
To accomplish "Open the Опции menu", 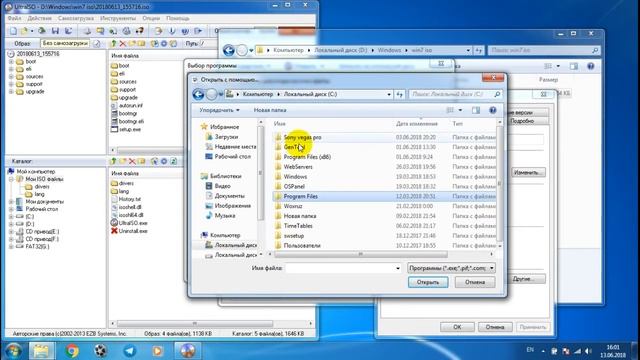I will tap(151, 18).
